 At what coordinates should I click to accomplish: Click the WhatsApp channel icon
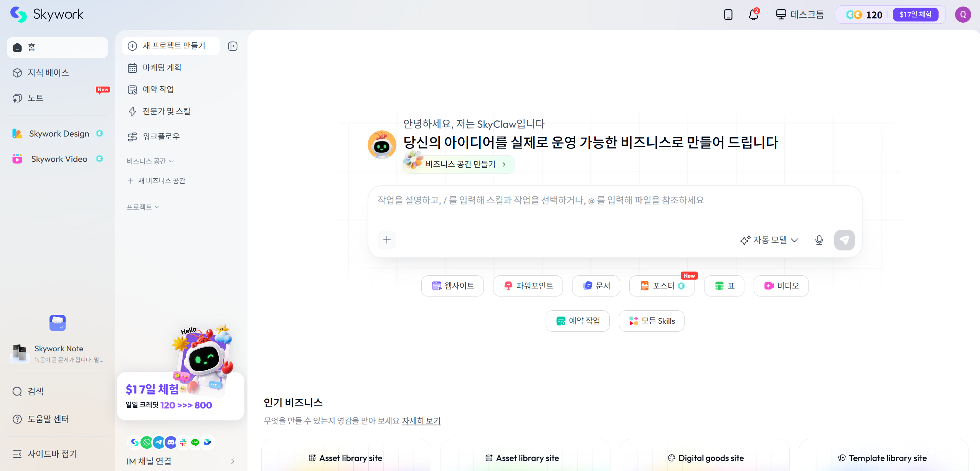147,443
